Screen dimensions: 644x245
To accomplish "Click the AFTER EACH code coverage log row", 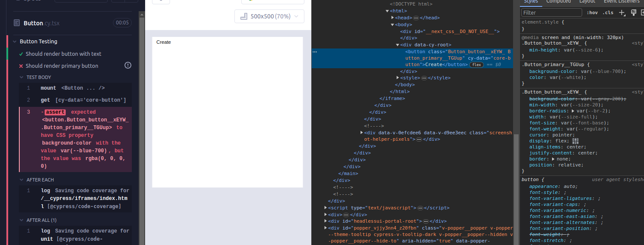I will tap(75, 199).
